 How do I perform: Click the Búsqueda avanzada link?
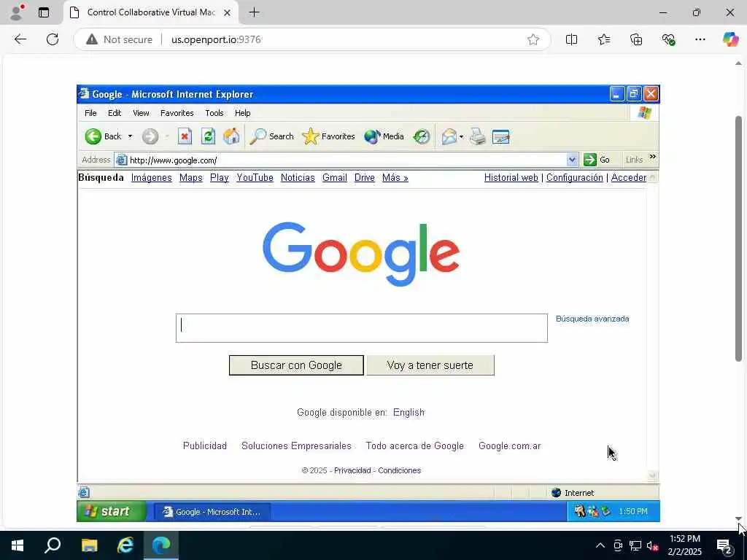pyautogui.click(x=592, y=319)
